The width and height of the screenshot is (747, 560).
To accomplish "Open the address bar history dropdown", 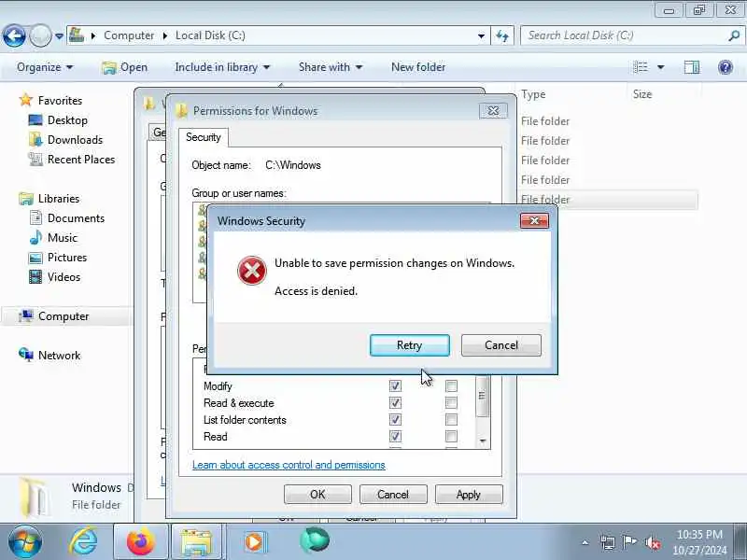I will (x=481, y=36).
